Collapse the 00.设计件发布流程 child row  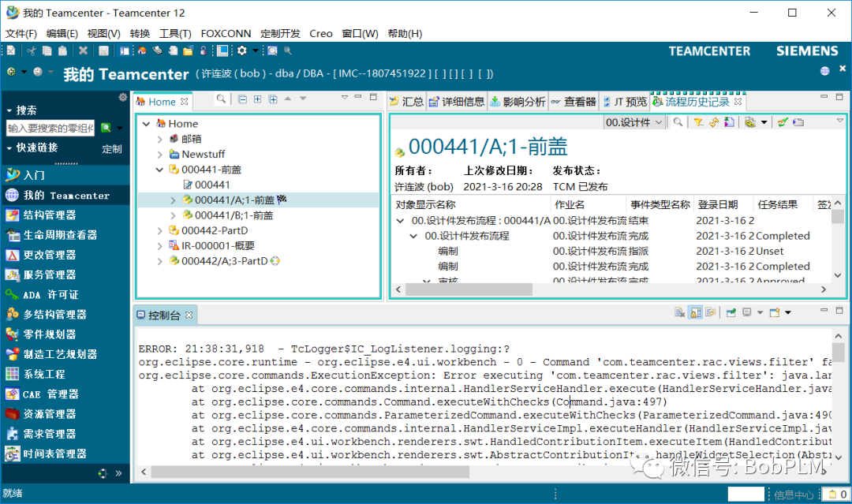(x=413, y=236)
